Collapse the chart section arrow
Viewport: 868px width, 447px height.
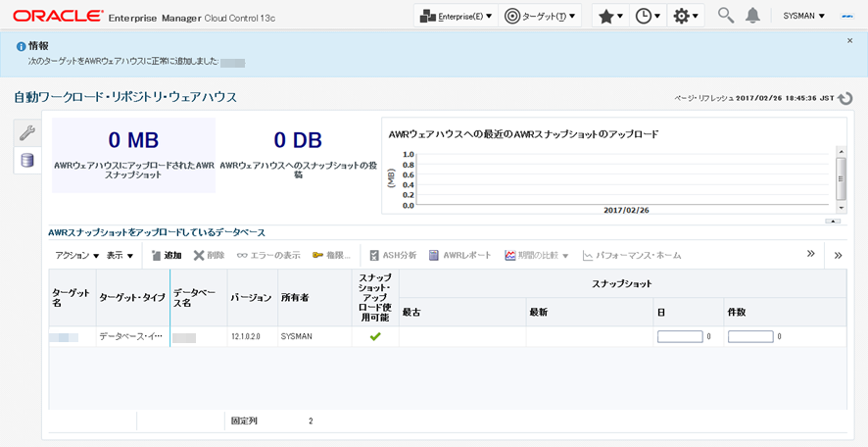[833, 221]
